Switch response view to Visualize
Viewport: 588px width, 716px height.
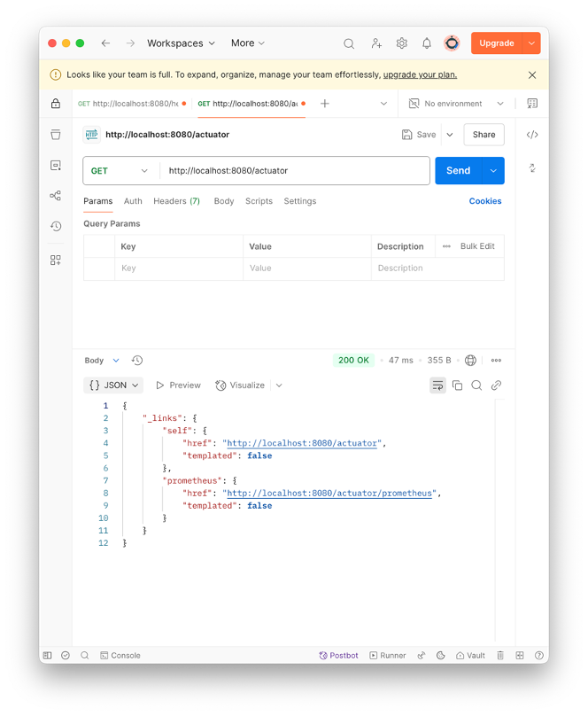pyautogui.click(x=241, y=385)
